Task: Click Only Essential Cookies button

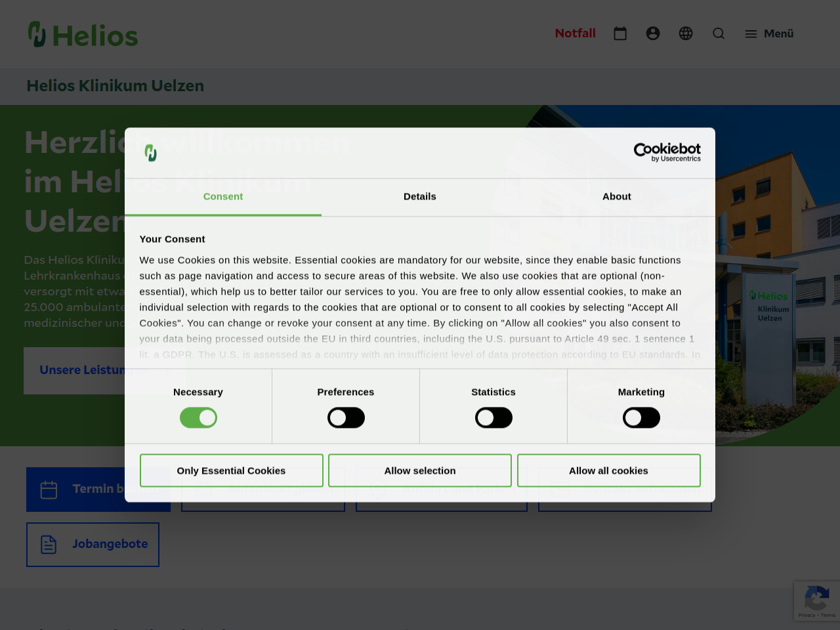Action: (231, 471)
